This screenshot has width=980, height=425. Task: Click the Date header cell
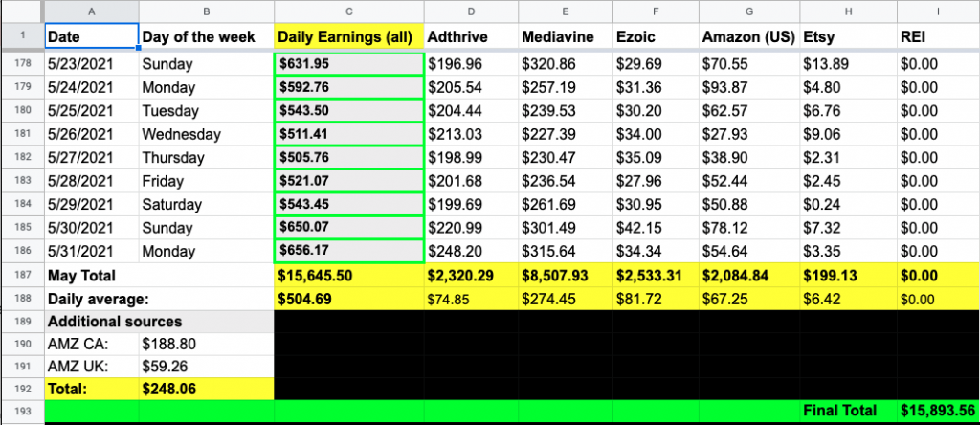(91, 37)
